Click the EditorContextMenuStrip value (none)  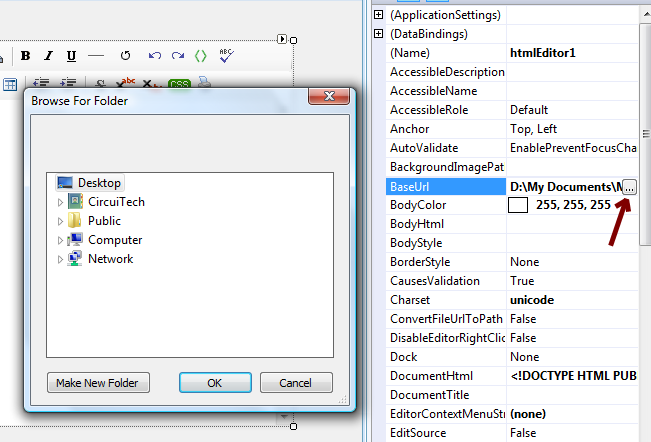coord(528,414)
